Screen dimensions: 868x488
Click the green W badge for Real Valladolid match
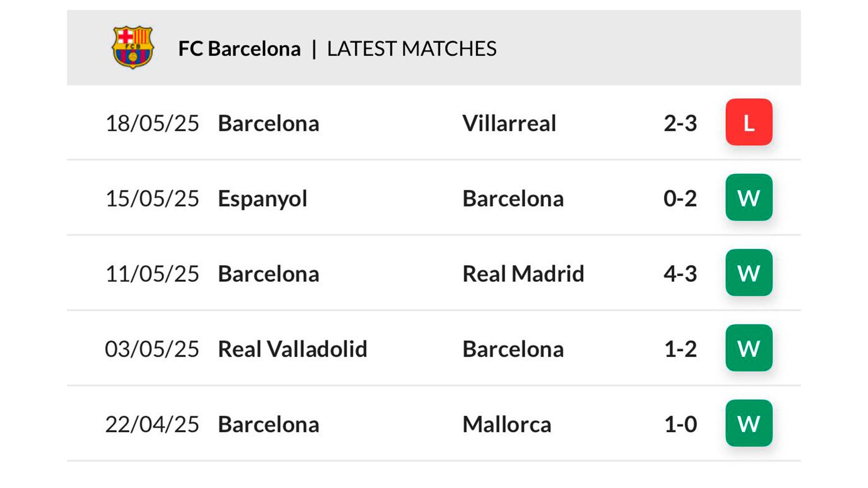pos(749,348)
